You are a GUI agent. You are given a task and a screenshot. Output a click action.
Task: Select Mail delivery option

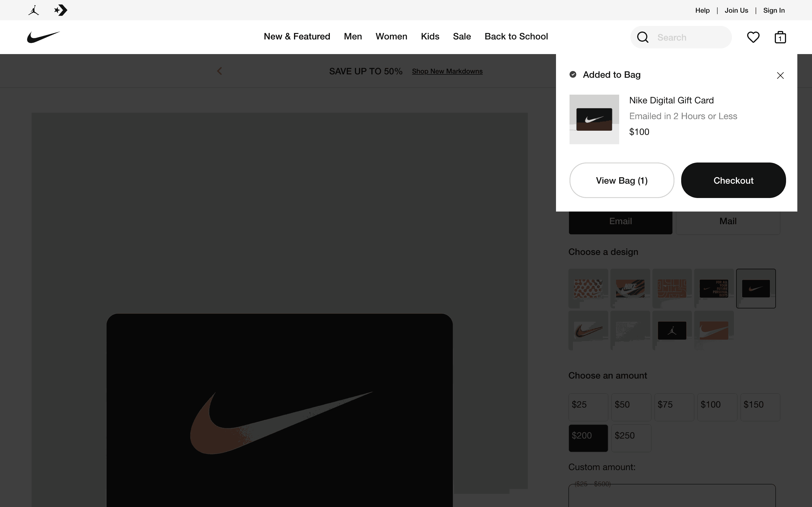(x=727, y=221)
